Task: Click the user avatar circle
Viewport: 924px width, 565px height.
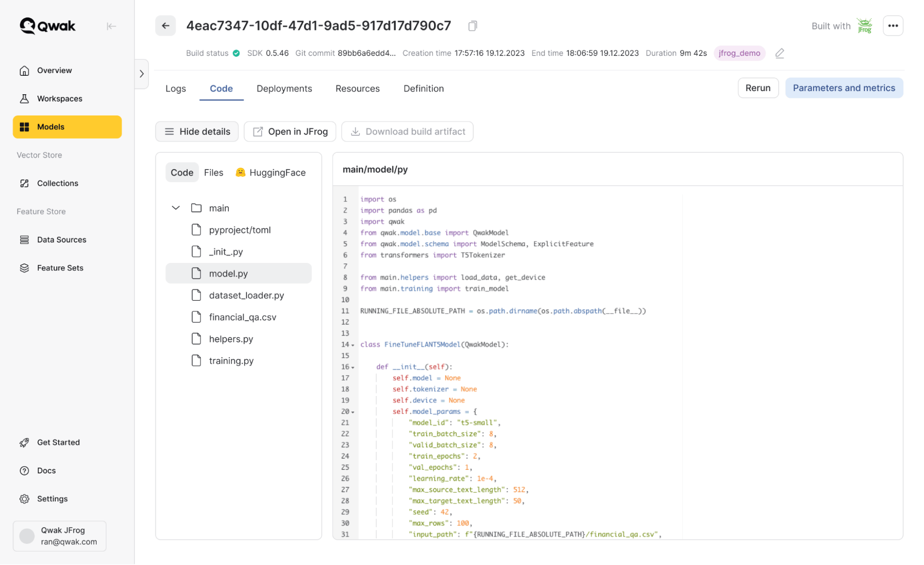Action: coord(27,536)
